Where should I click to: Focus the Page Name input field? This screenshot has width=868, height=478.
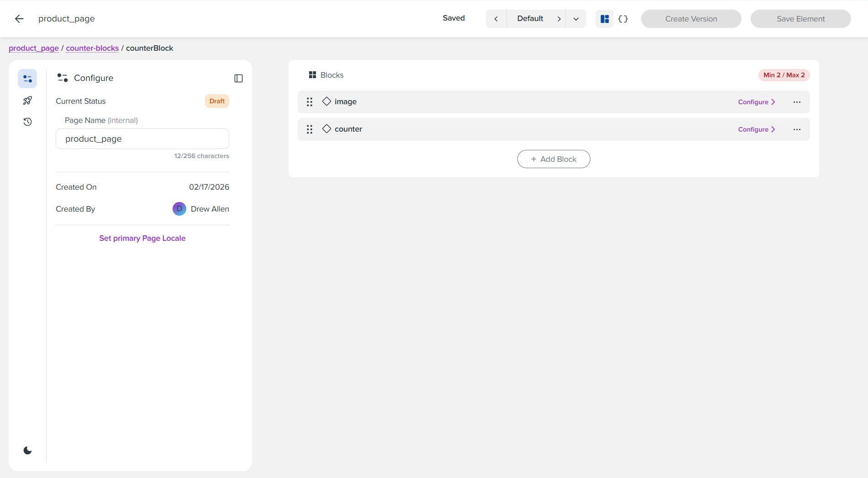click(142, 139)
